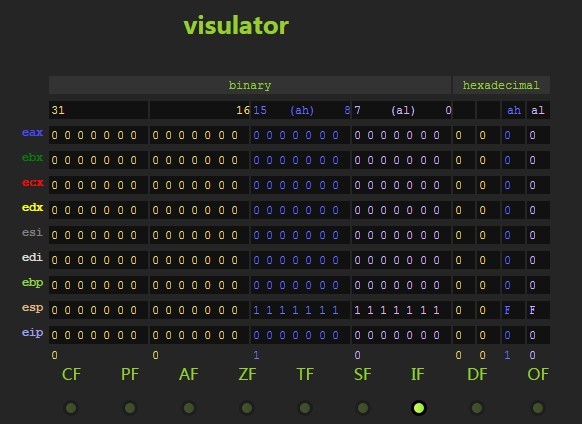Click the visulator title logo
Screen dimensions: 582x424
(x=236, y=25)
